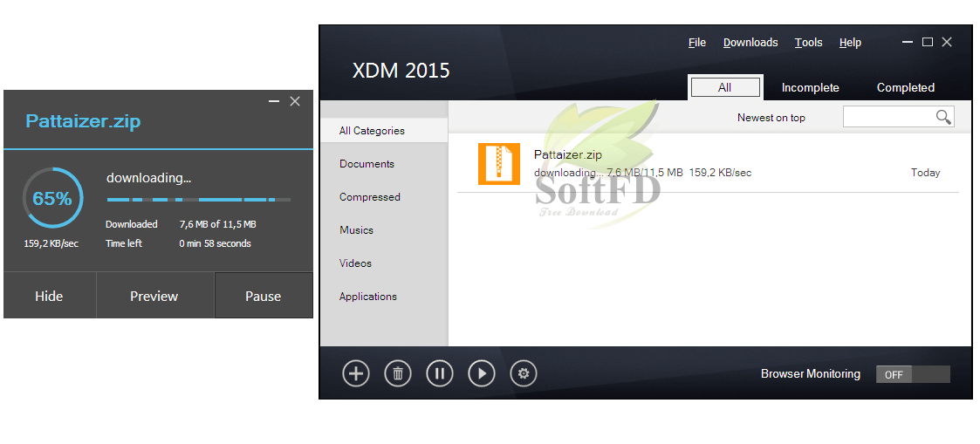Pause download using the round pause icon
Viewport: 980px width, 444px height.
point(440,373)
